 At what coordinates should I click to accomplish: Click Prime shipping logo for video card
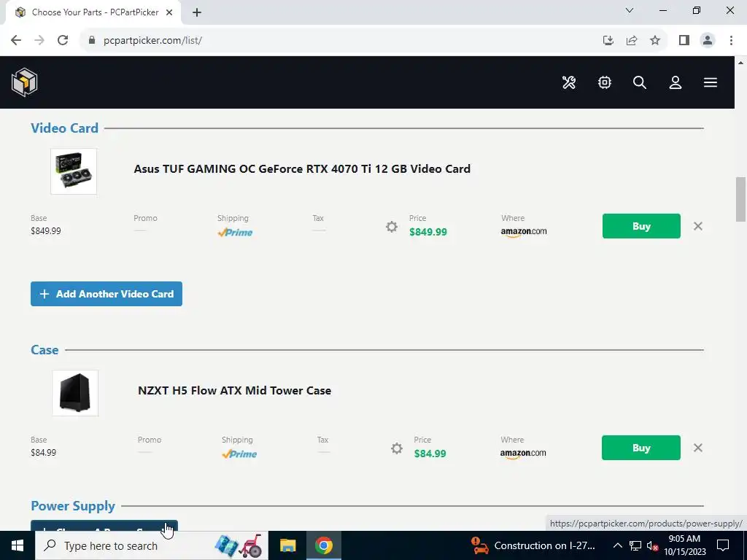(235, 233)
